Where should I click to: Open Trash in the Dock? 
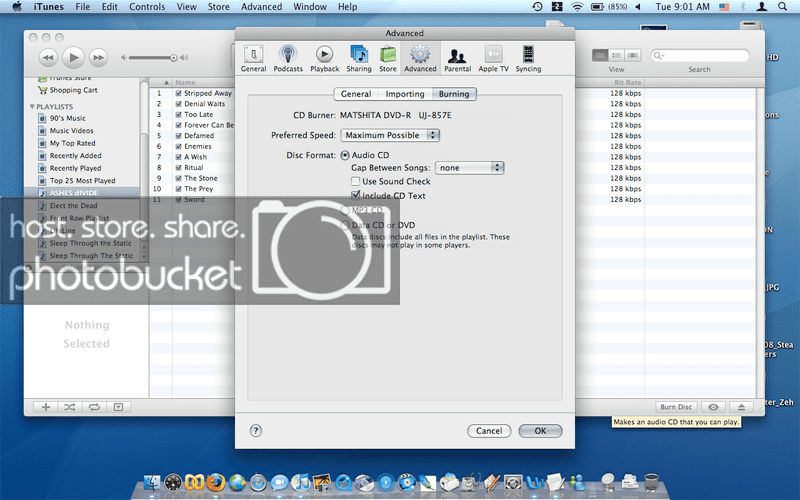651,482
